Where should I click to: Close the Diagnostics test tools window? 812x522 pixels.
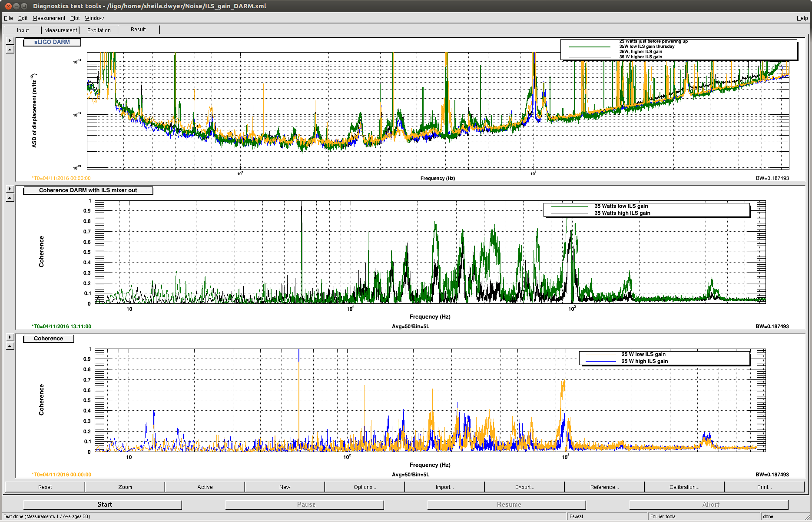click(8, 6)
